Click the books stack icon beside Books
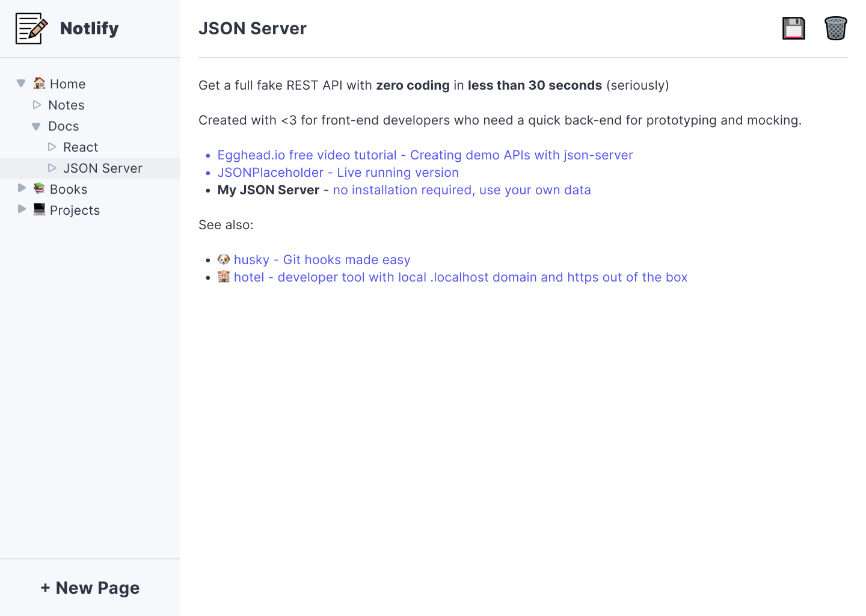The image size is (866, 616). [38, 188]
